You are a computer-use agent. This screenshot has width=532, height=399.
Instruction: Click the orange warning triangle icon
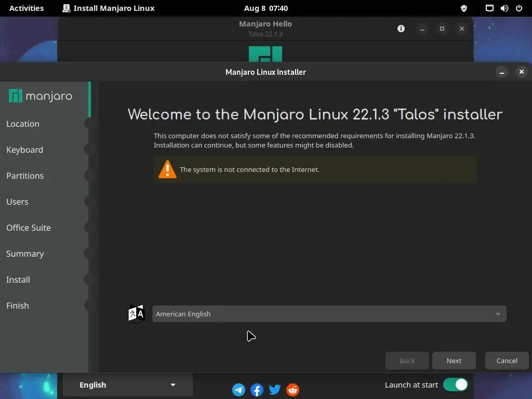pos(167,169)
